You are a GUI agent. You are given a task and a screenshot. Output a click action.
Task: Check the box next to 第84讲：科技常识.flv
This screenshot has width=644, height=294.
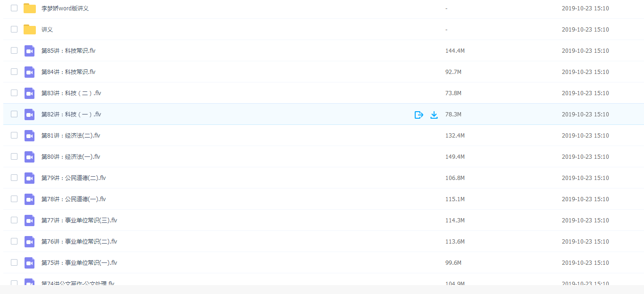click(14, 72)
